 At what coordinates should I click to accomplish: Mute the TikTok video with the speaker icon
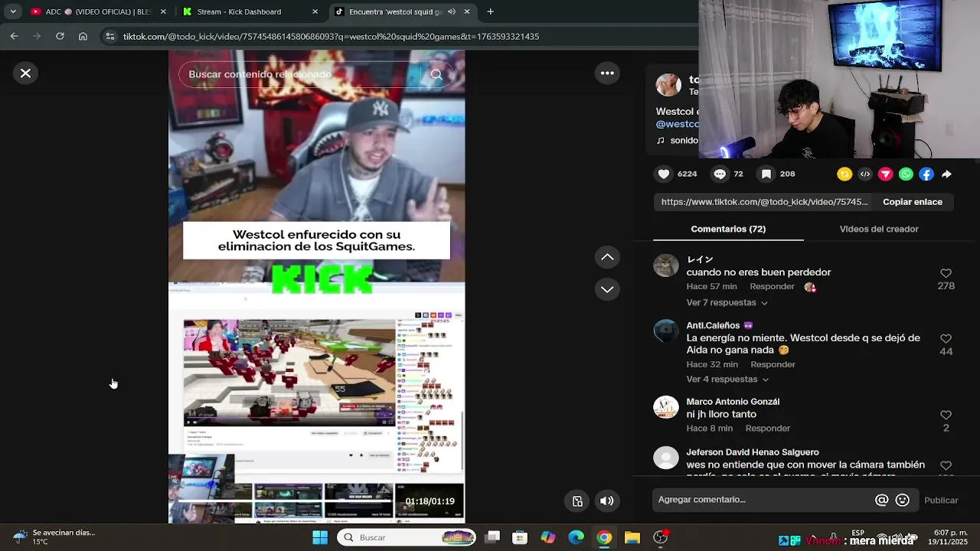[x=606, y=501]
